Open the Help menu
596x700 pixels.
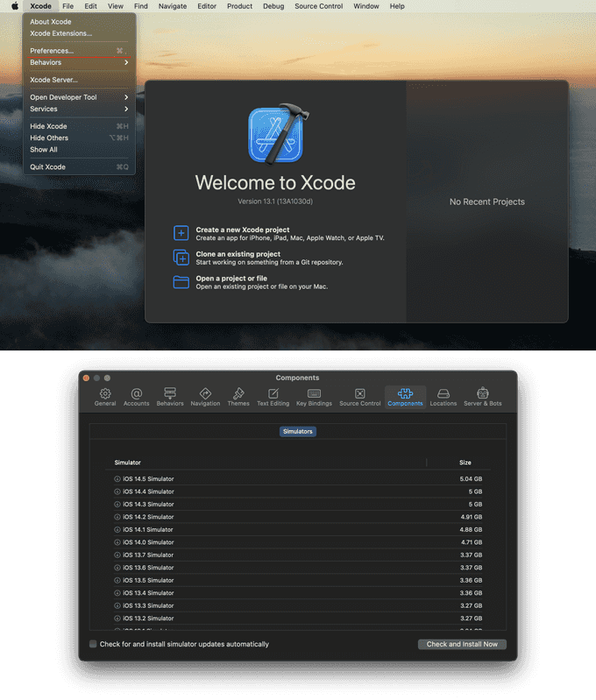[397, 6]
